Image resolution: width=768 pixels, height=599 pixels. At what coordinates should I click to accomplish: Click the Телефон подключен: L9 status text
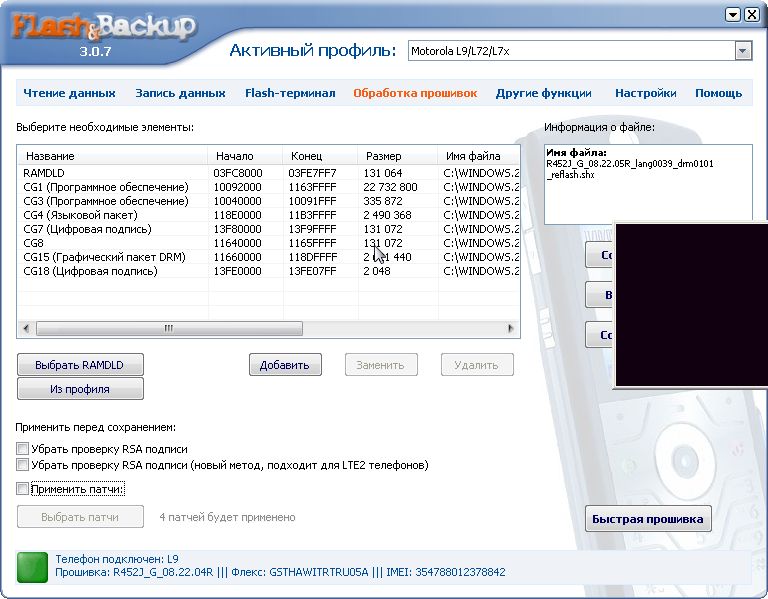click(117, 559)
